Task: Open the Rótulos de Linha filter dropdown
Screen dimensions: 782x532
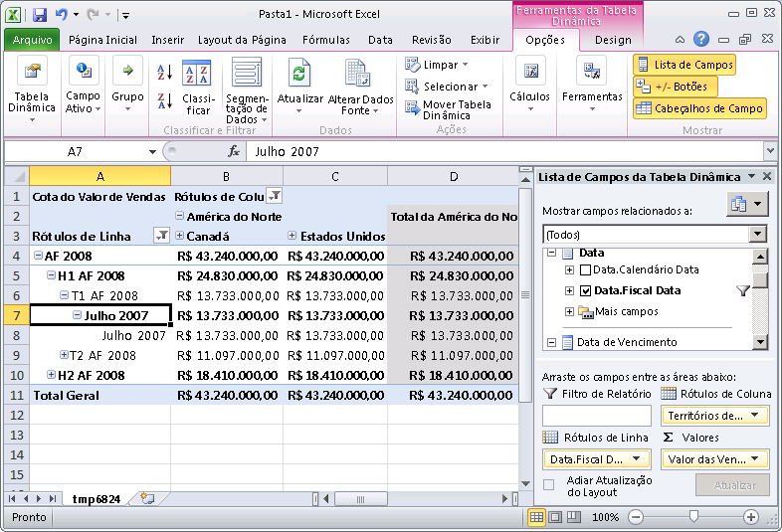Action: click(x=161, y=236)
